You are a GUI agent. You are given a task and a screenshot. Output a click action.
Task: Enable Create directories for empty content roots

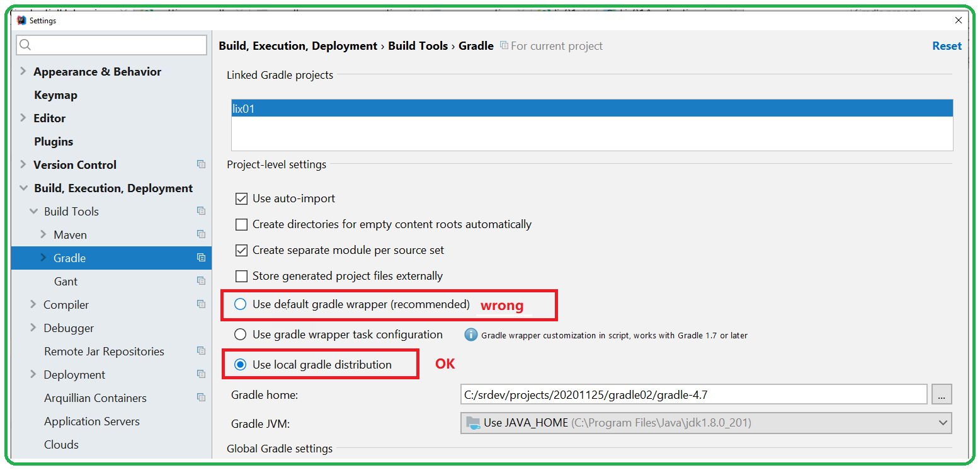(241, 224)
